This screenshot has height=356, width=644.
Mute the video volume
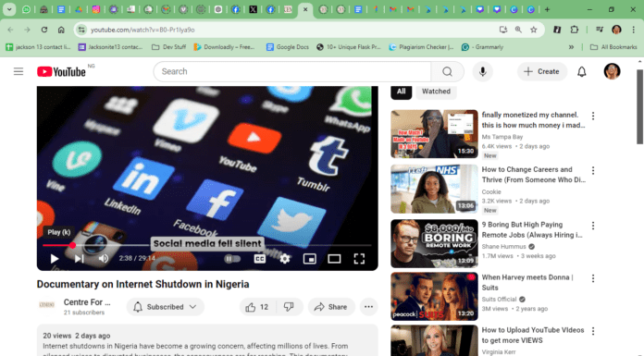click(104, 259)
